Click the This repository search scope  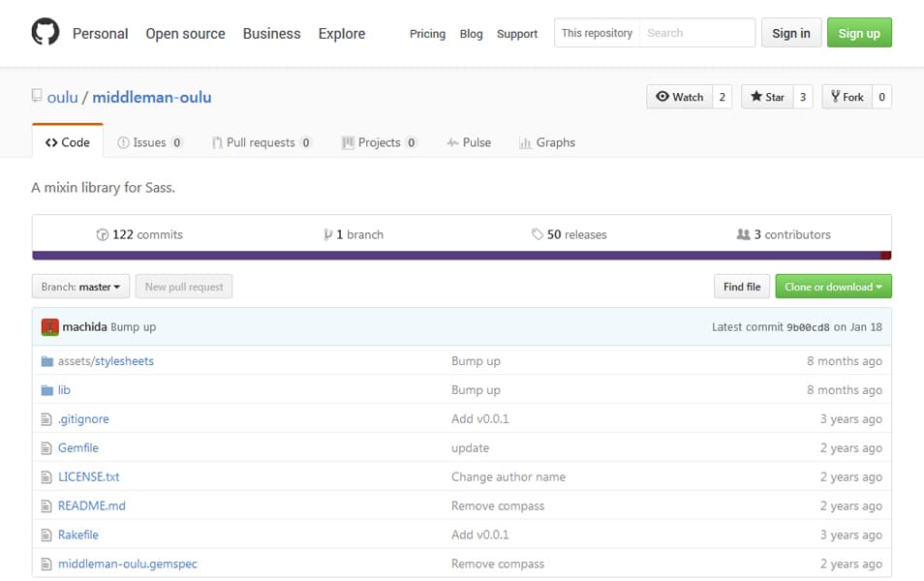pyautogui.click(x=597, y=33)
